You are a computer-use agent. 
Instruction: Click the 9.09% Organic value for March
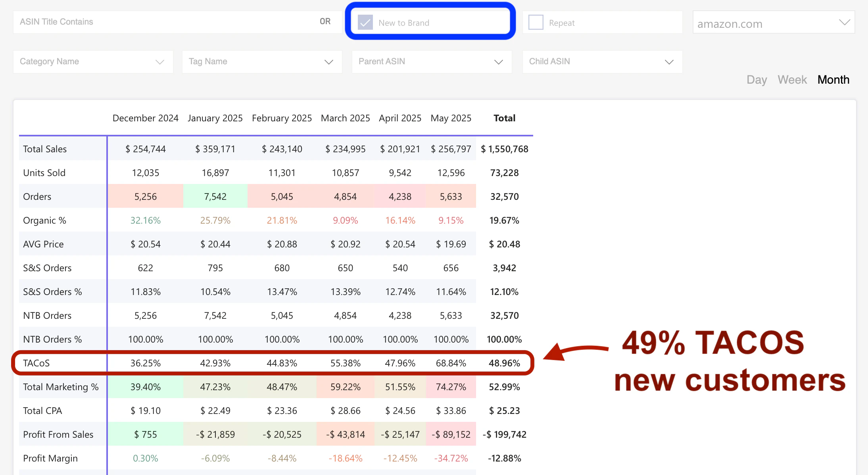click(x=345, y=220)
